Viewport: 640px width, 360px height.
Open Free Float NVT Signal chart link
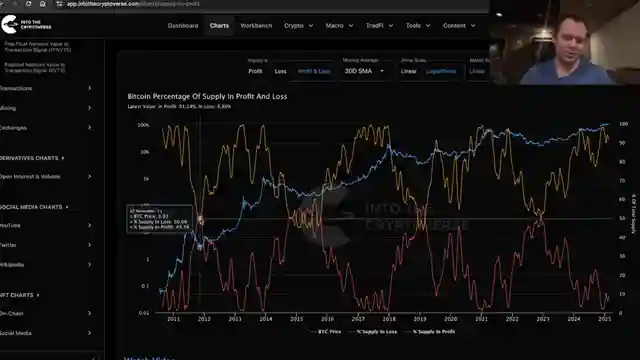click(x=38, y=47)
